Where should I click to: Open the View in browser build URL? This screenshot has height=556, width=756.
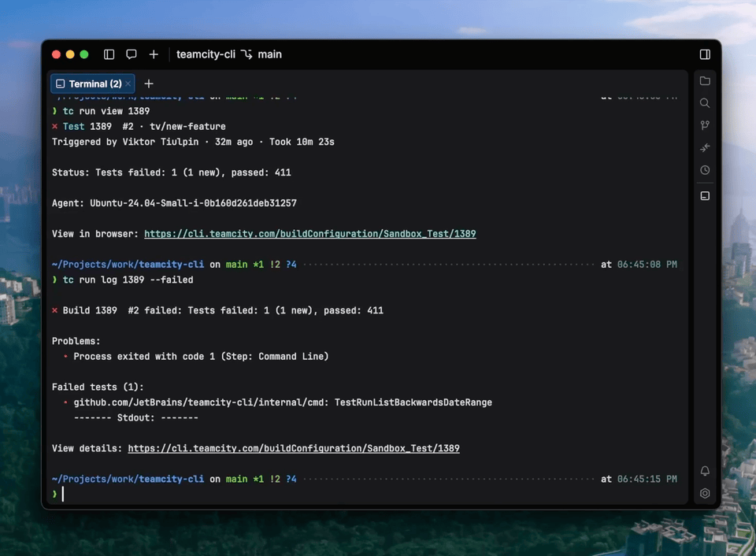pyautogui.click(x=309, y=234)
